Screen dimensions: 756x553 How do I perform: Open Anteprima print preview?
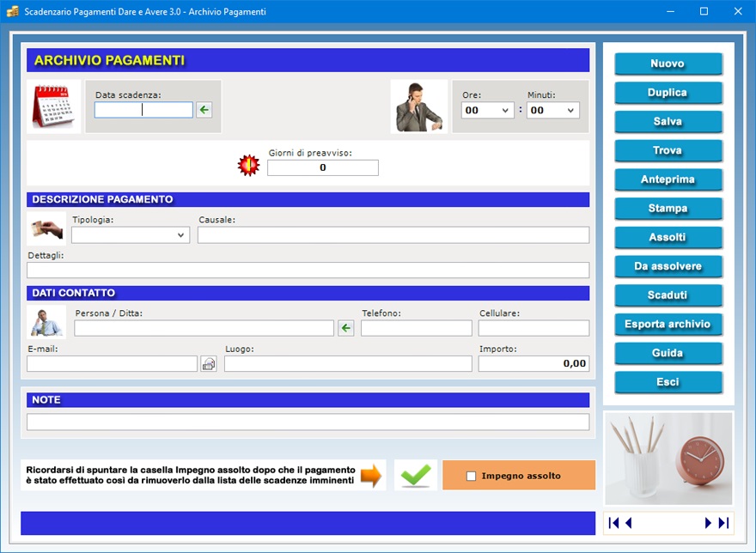click(668, 179)
